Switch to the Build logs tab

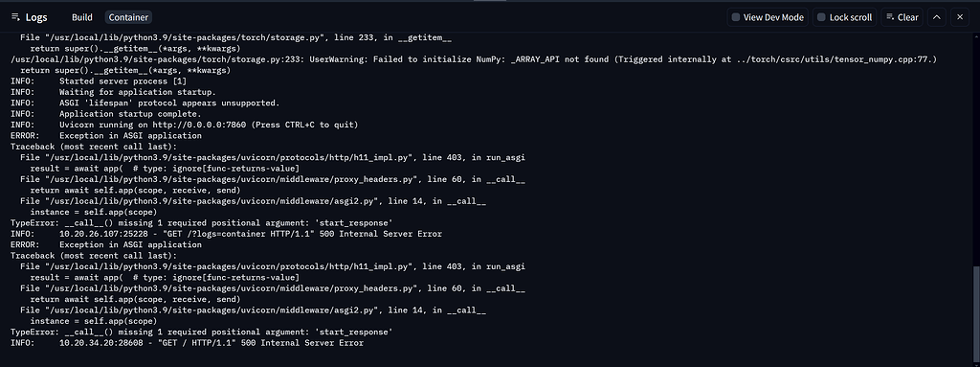point(82,17)
